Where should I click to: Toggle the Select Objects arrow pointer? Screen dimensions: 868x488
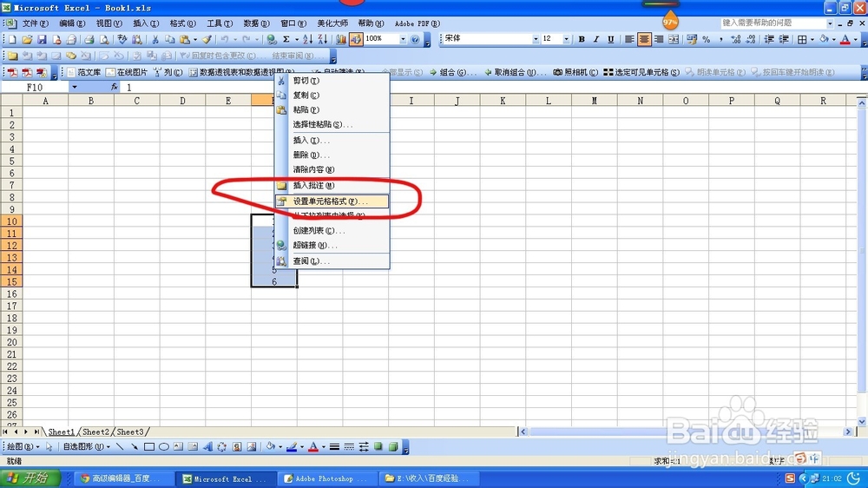point(49,447)
